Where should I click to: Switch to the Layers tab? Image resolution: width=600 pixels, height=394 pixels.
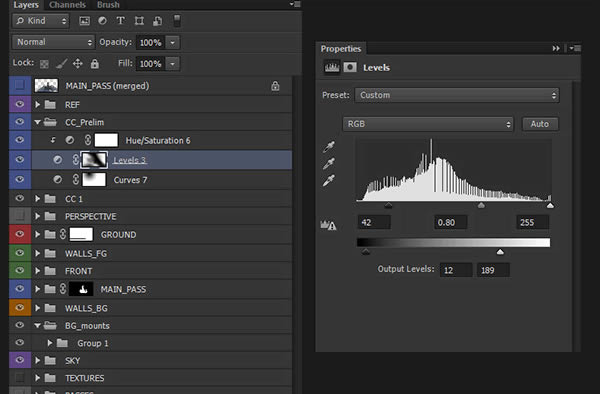coord(26,5)
